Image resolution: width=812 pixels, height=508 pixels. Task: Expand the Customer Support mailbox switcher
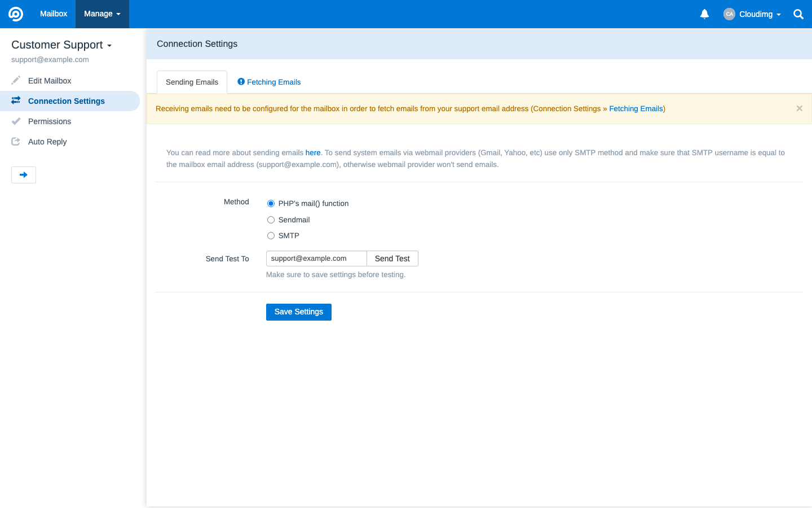point(61,45)
